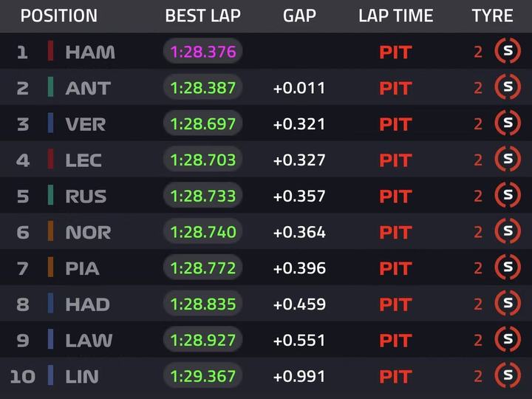Click the orange team colour bar beside NOR
The height and width of the screenshot is (399, 532).
50,231
